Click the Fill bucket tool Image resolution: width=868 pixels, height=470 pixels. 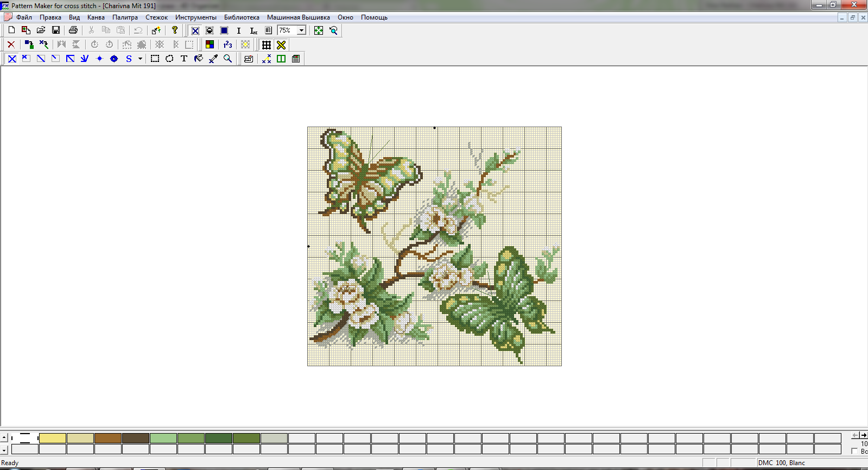pyautogui.click(x=199, y=59)
